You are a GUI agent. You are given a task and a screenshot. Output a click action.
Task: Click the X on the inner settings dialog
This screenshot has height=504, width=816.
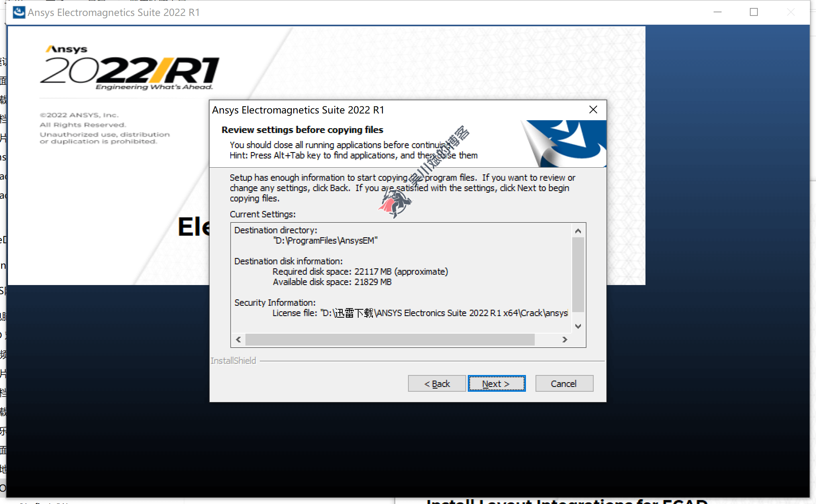593,109
